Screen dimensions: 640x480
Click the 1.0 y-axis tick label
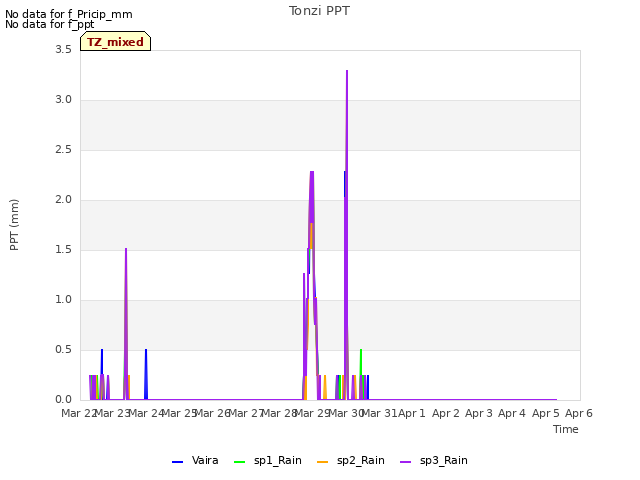pos(63,300)
